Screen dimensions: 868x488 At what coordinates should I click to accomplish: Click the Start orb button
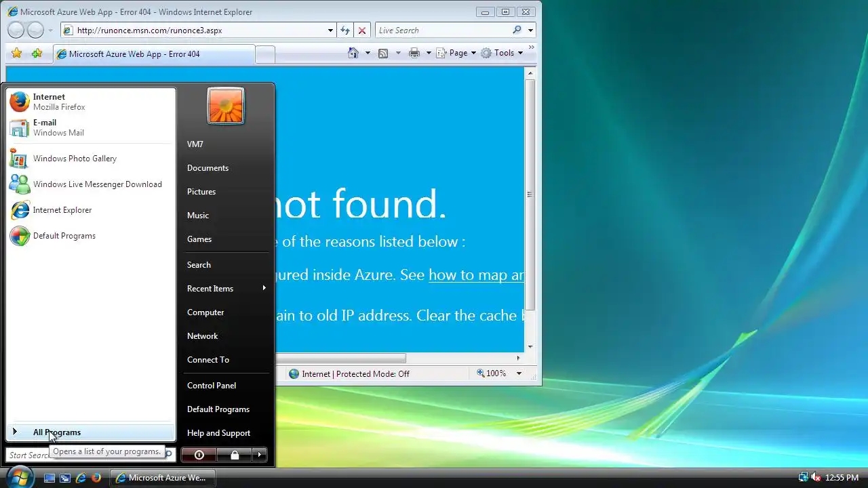click(19, 476)
